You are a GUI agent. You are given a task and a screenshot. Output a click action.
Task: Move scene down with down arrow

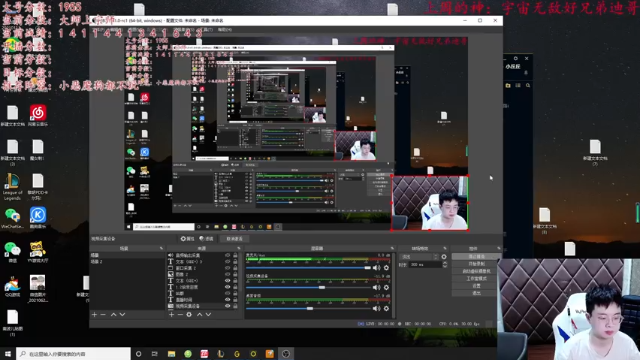click(x=122, y=315)
